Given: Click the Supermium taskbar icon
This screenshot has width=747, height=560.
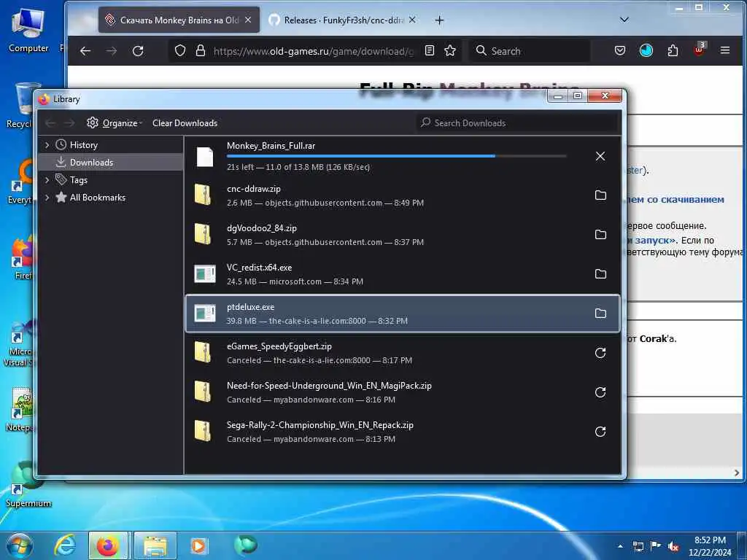Looking at the screenshot, I should click(245, 545).
